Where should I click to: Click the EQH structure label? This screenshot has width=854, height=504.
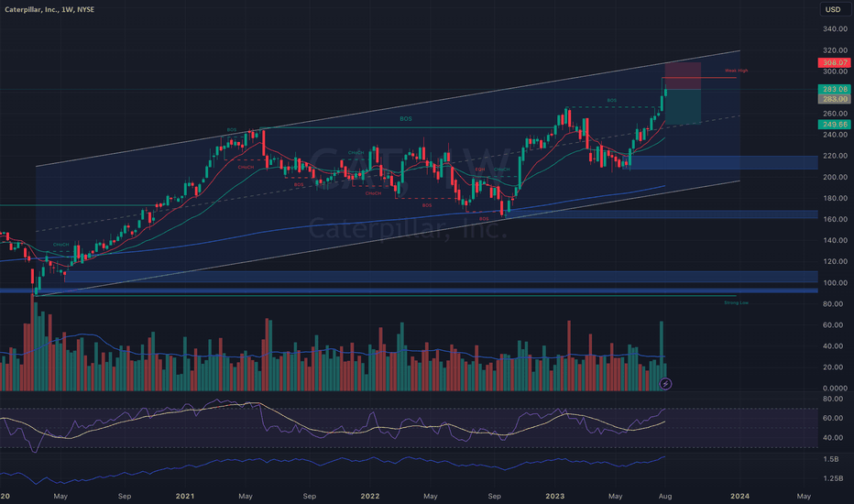tap(479, 170)
